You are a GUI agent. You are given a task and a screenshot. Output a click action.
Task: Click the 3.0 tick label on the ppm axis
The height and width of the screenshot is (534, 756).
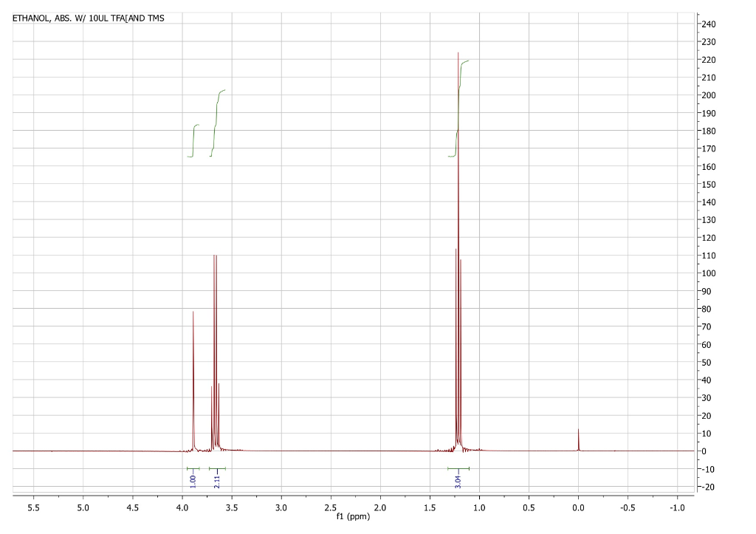coord(280,509)
